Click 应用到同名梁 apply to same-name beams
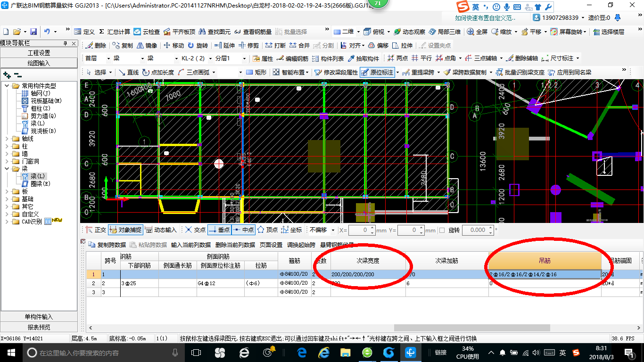 point(570,72)
